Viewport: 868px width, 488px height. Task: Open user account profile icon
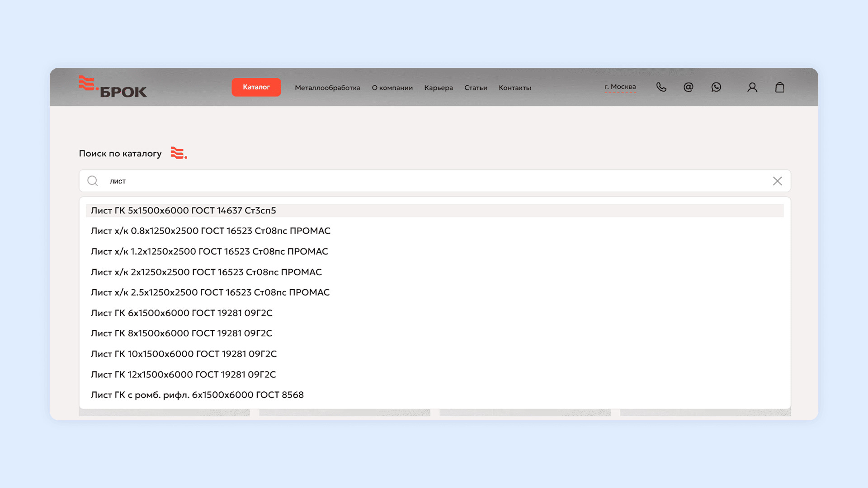[x=752, y=87]
